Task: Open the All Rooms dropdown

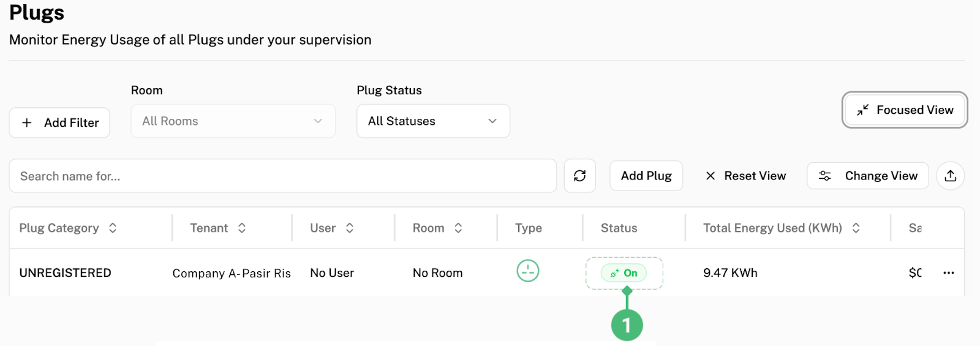Action: coord(233,121)
